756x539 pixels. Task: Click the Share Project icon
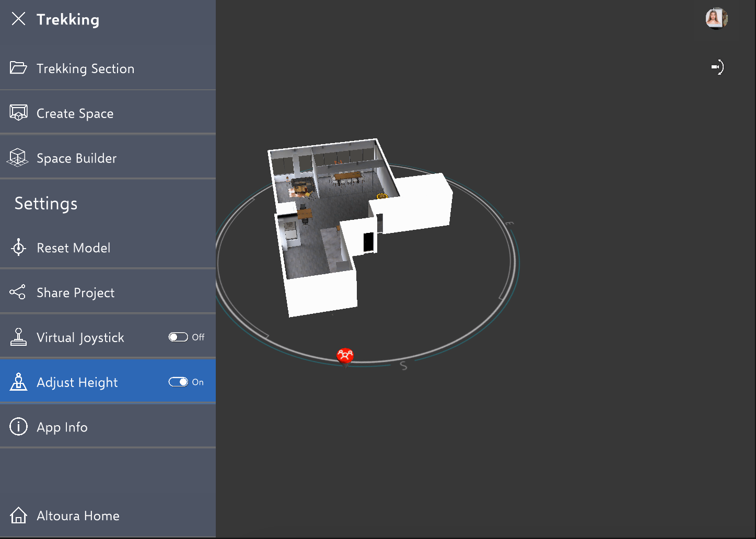click(x=18, y=292)
